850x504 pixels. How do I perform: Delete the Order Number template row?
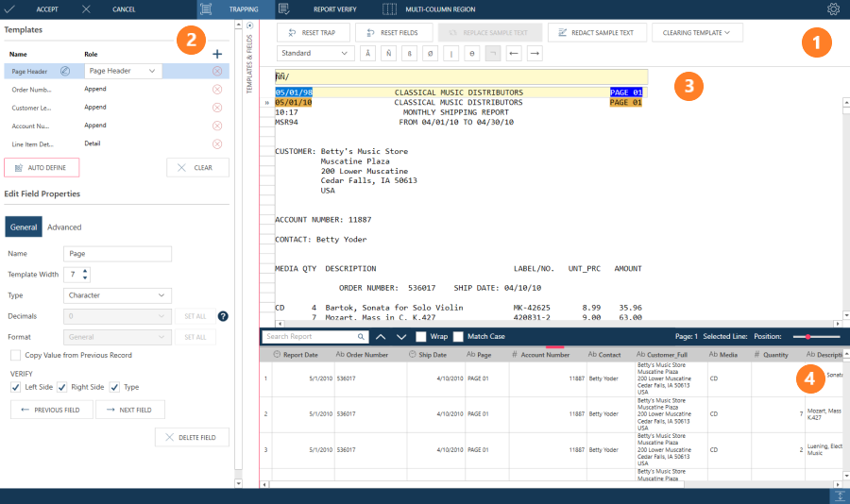217,89
